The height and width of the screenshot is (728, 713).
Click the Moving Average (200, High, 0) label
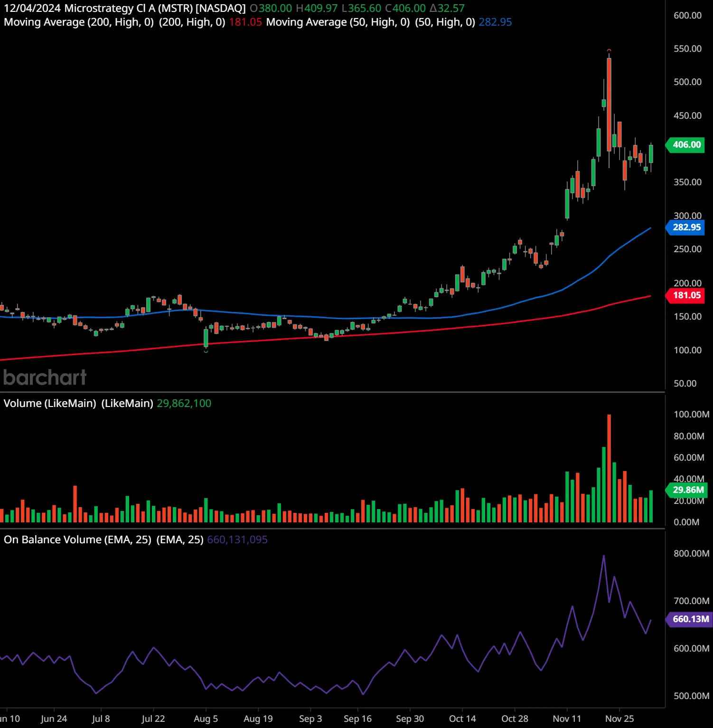click(79, 22)
